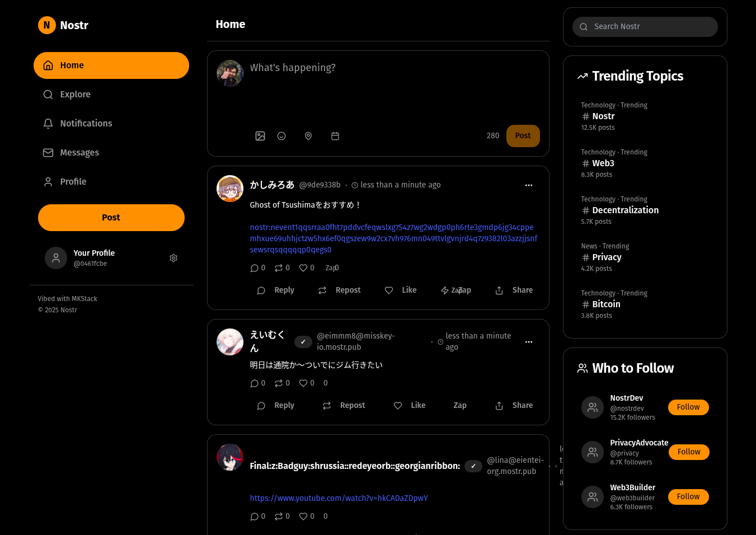Attach an image using the composer image icon
This screenshot has width=756, height=535.
[x=260, y=136]
